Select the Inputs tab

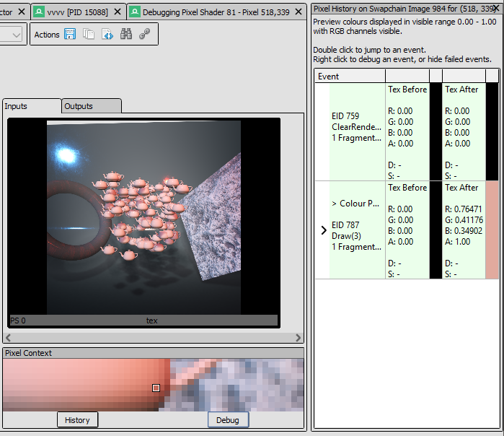(x=32, y=106)
